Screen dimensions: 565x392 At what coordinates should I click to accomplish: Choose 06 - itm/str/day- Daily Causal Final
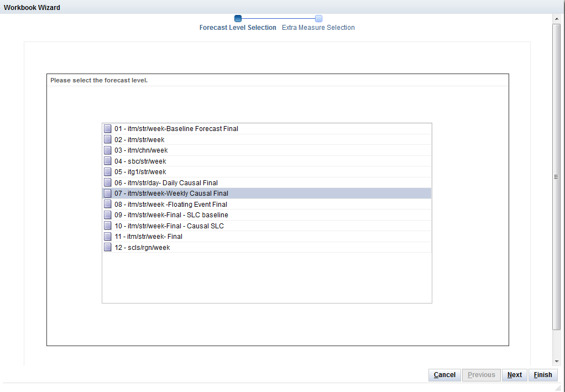pyautogui.click(x=266, y=182)
